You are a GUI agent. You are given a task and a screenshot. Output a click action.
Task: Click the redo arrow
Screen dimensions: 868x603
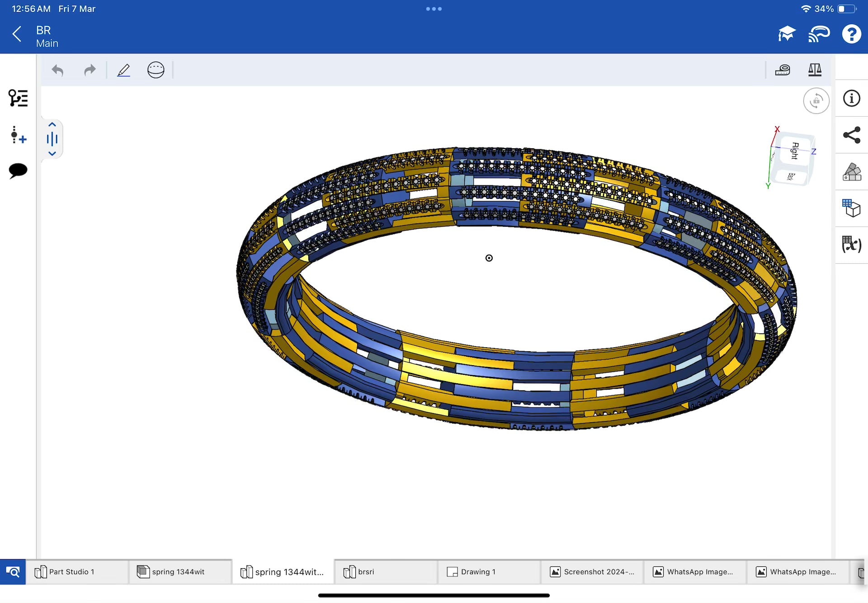[x=90, y=70]
